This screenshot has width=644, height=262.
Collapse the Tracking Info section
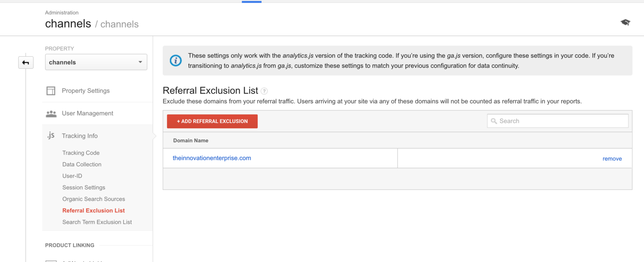pyautogui.click(x=80, y=136)
